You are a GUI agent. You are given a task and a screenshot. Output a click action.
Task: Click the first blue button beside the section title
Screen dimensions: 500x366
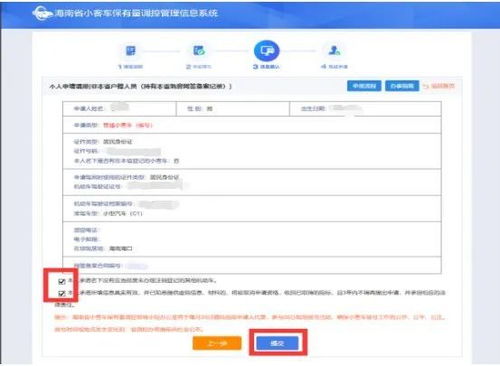tap(364, 86)
